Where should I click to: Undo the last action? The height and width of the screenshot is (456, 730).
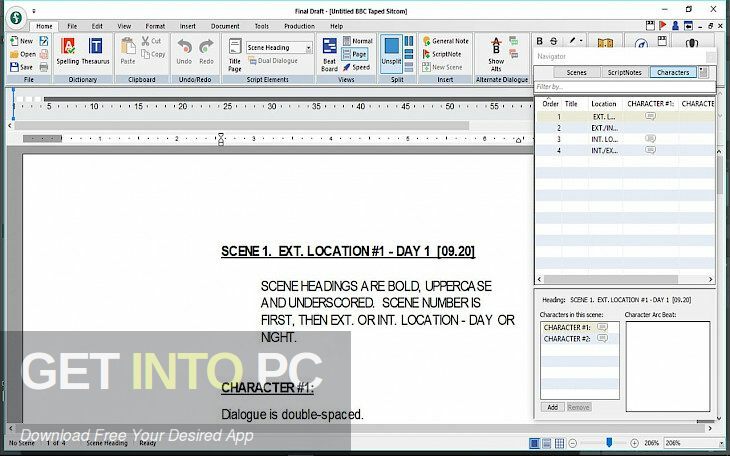[x=184, y=51]
